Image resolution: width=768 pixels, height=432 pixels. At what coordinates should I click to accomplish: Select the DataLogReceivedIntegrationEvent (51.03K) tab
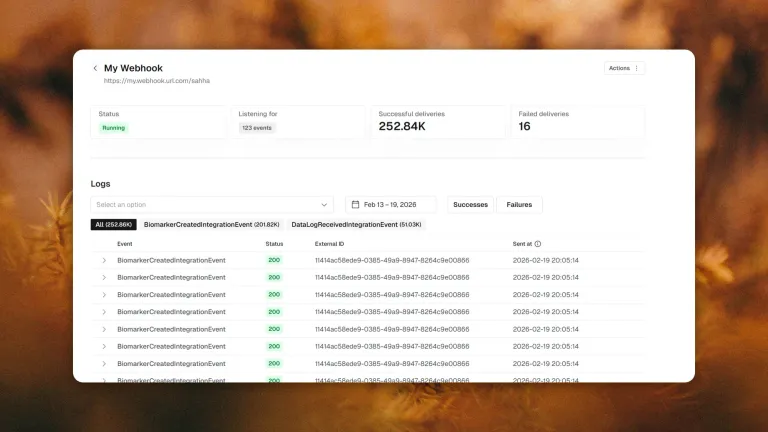pos(356,224)
